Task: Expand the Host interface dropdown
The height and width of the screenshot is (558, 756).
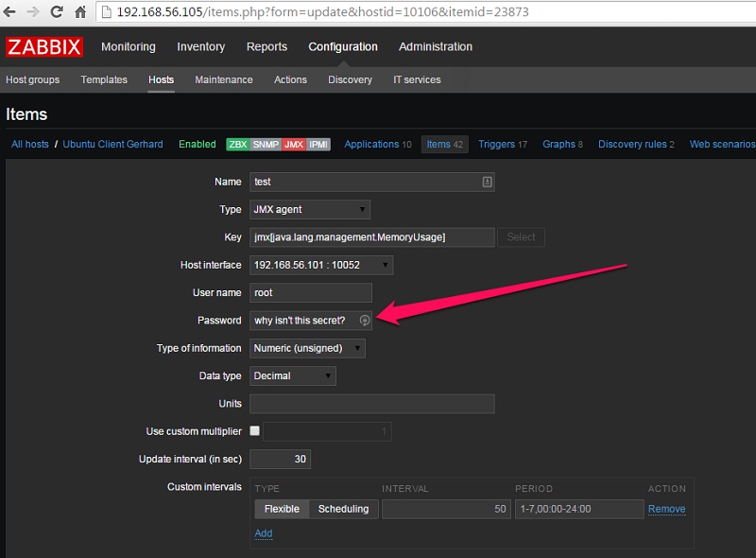Action: (321, 265)
